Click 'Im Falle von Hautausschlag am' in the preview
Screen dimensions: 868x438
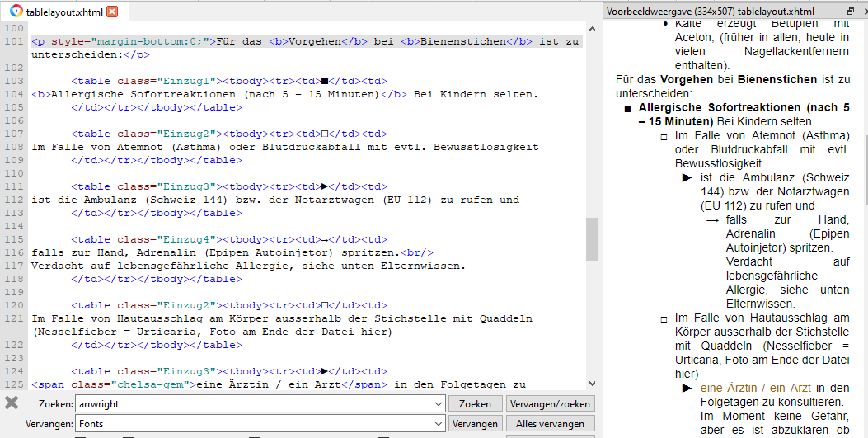[x=762, y=318]
